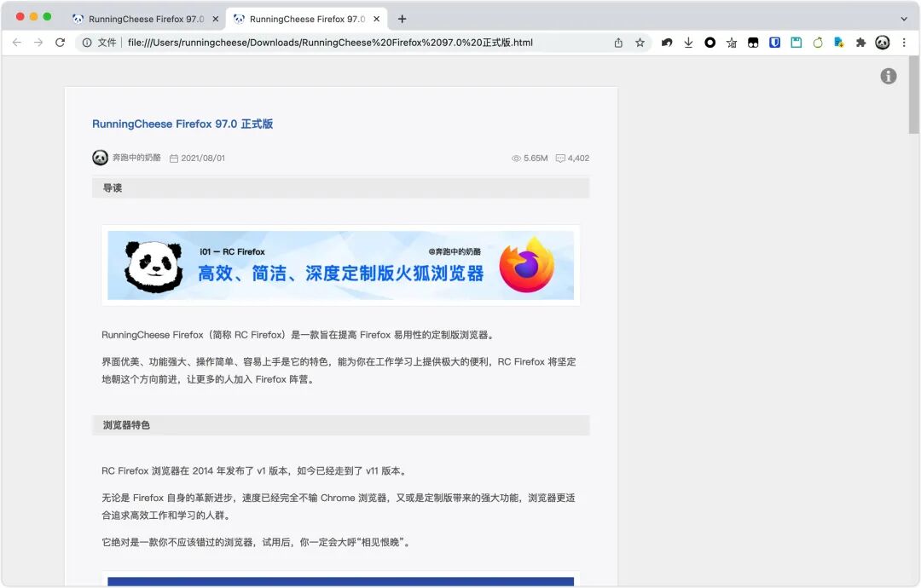The height and width of the screenshot is (588, 921).
Task: Open the Chrome three-dot menu
Action: (904, 43)
